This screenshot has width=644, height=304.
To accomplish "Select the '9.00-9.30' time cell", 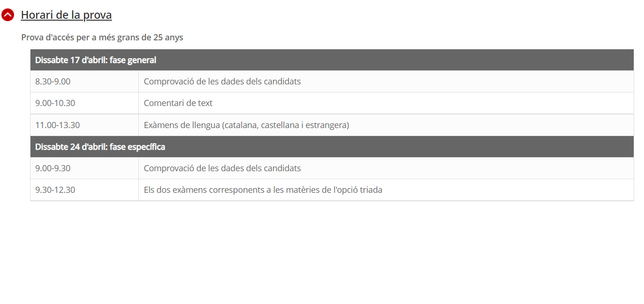I will 53,168.
